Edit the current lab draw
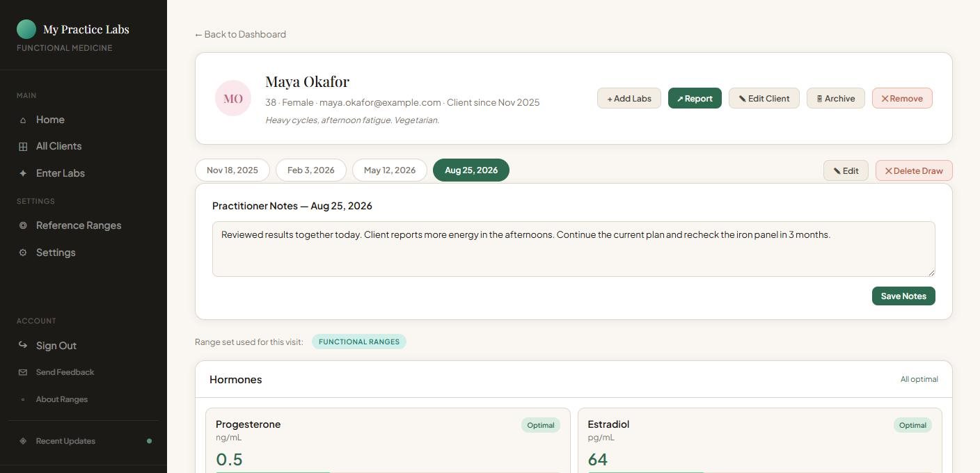The width and height of the screenshot is (980, 473). 846,170
